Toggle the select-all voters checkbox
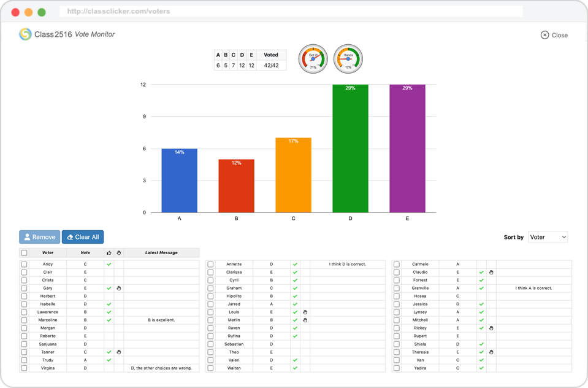The image size is (588, 388). pos(25,253)
